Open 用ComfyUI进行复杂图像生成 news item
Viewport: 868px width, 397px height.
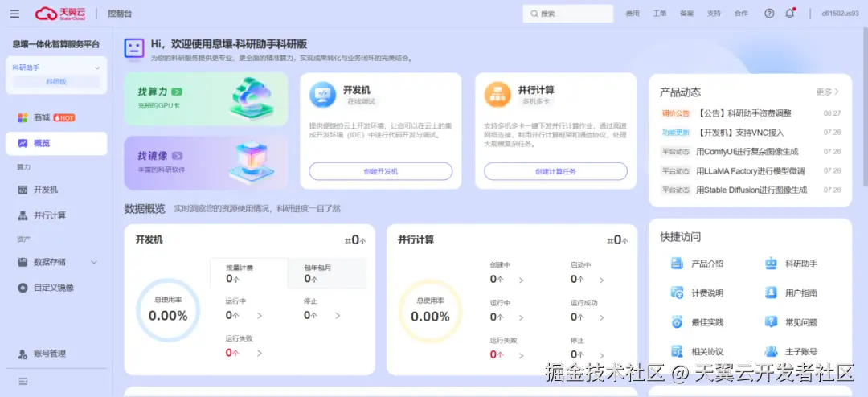pyautogui.click(x=747, y=152)
